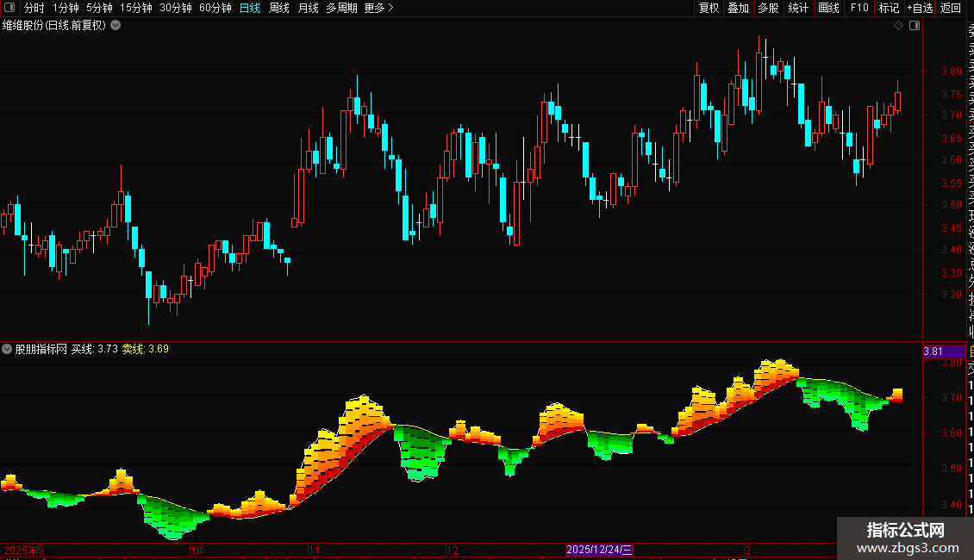Click the 10 month label on time axis
Screen dimensions: 974x560
pos(197,550)
